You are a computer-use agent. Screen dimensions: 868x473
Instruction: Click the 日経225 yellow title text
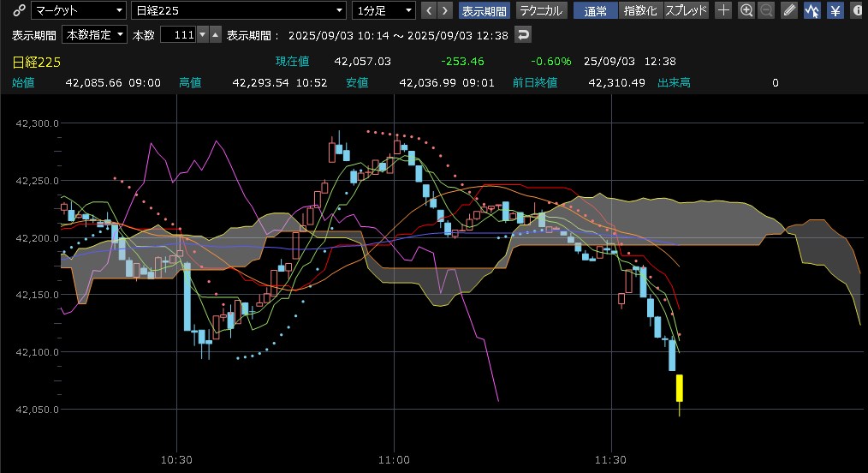tap(37, 62)
